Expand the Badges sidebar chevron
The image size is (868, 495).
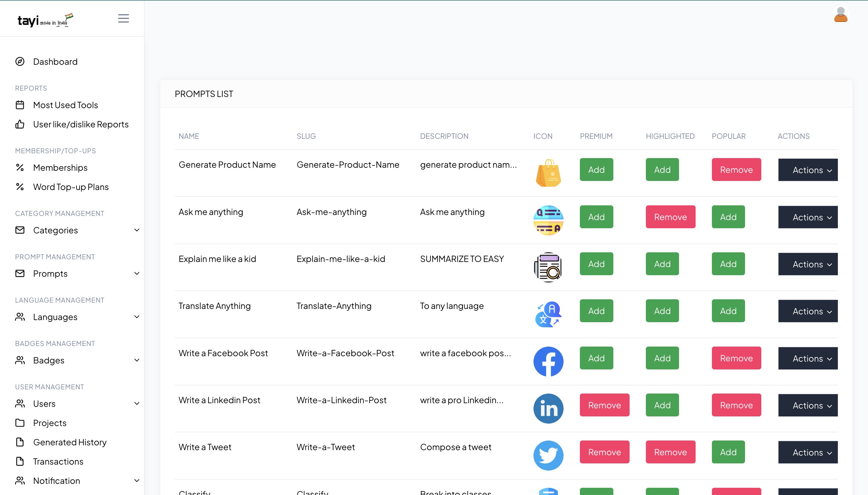click(x=137, y=360)
